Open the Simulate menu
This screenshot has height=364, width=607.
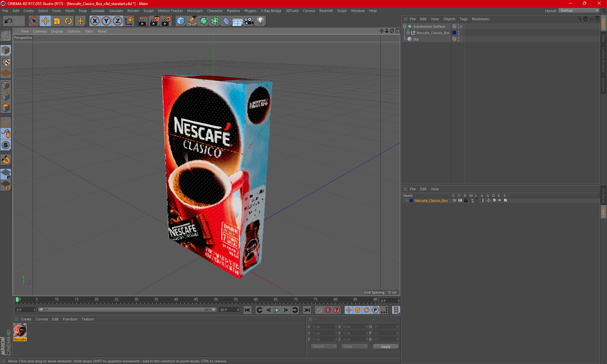point(116,11)
